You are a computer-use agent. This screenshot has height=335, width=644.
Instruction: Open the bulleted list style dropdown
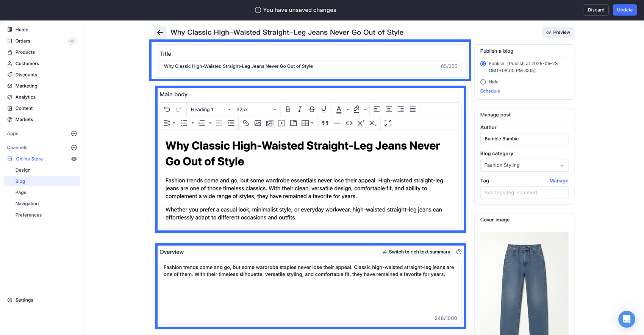[x=192, y=123]
